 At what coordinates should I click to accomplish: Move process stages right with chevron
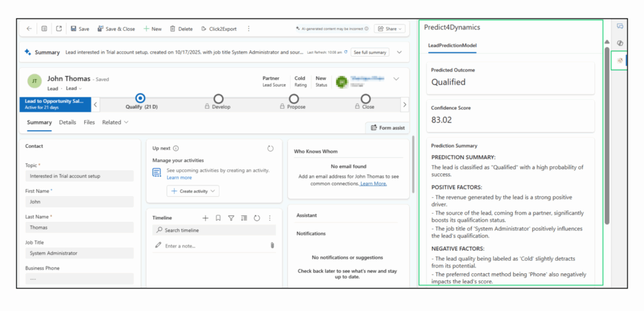click(404, 105)
